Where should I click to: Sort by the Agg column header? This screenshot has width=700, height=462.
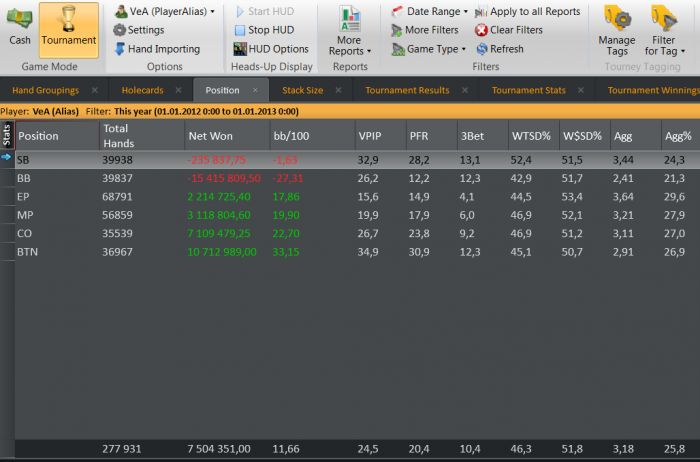tap(636, 136)
